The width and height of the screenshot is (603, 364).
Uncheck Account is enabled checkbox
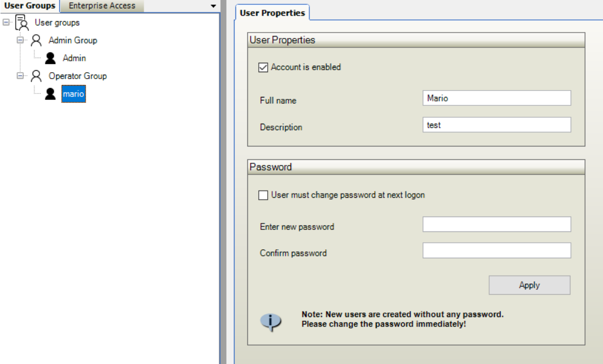click(x=263, y=67)
